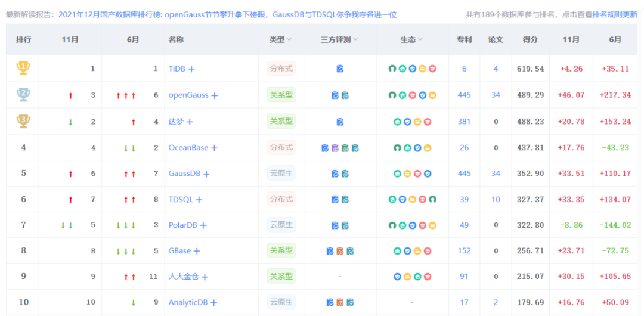644x316 pixels.
Task: Click the patent count 91 for 人大金仓
Action: point(464,277)
